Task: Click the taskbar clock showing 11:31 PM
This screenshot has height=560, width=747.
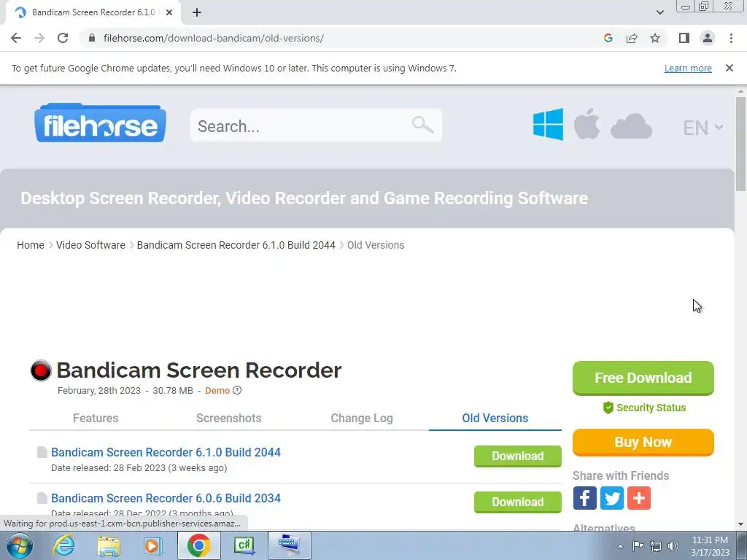Action: pyautogui.click(x=710, y=545)
